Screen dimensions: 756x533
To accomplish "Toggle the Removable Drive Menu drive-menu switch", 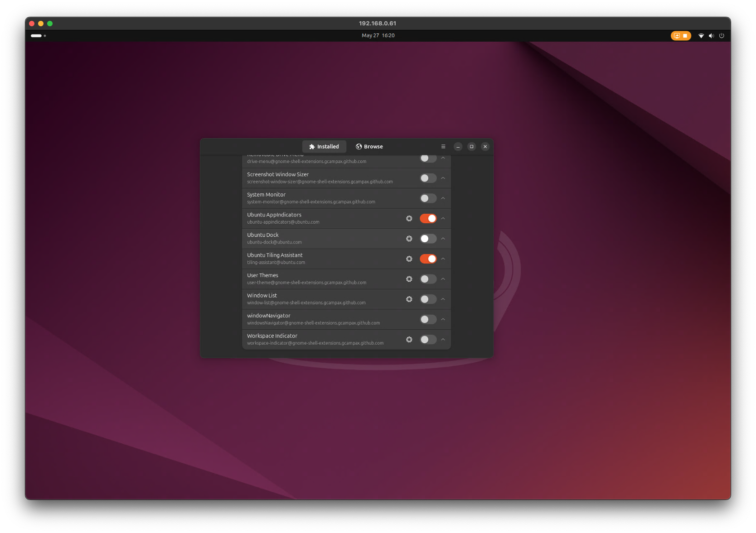I will click(428, 158).
